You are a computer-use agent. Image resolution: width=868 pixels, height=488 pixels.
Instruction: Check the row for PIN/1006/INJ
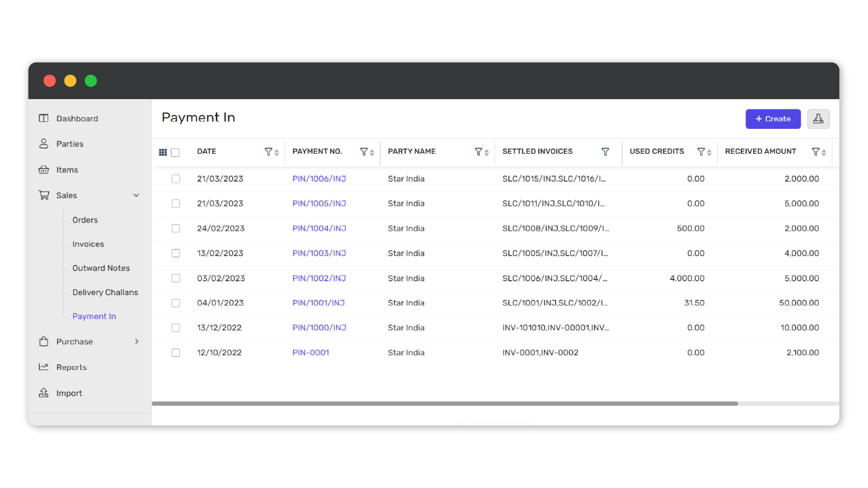176,179
